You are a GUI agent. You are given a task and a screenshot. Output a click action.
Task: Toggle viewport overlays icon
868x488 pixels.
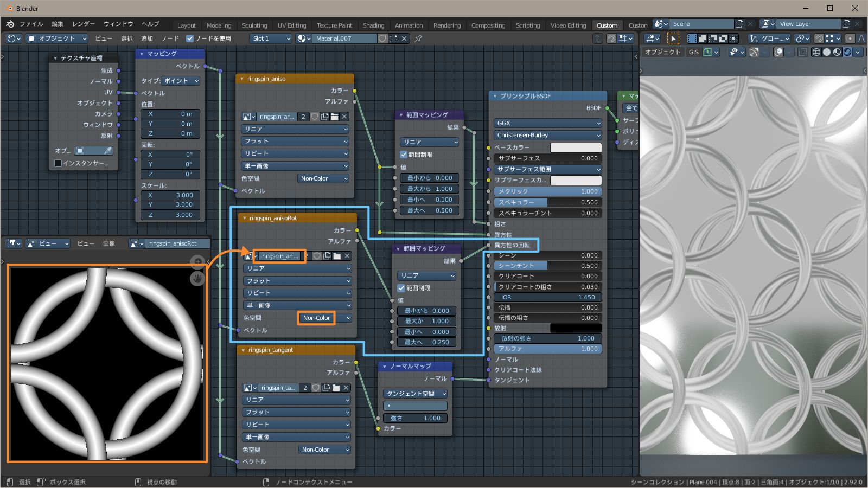778,52
